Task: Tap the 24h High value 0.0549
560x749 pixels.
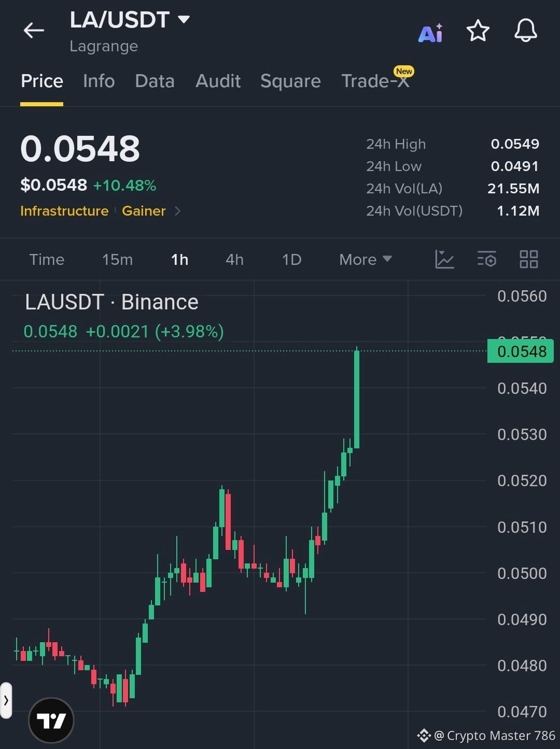Action: (515, 144)
